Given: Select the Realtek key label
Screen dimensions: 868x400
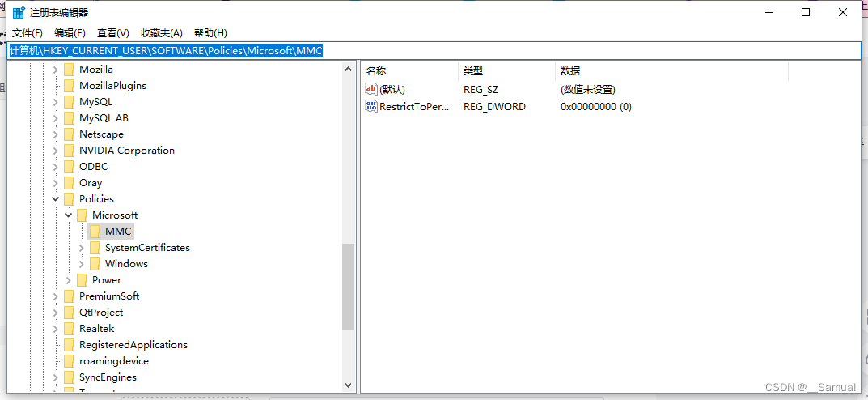Looking at the screenshot, I should (97, 329).
